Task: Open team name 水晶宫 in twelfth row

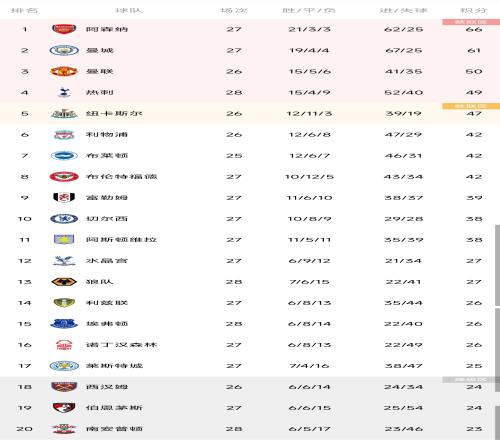Action: pos(107,261)
